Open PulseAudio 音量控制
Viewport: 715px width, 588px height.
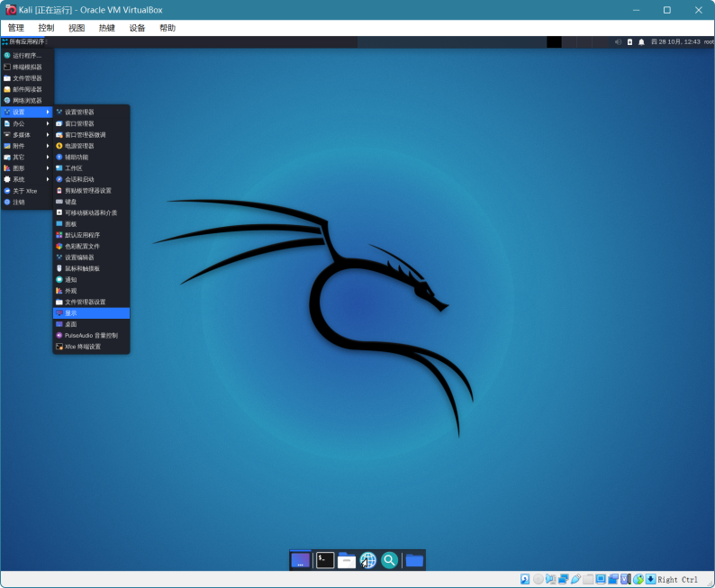point(92,336)
